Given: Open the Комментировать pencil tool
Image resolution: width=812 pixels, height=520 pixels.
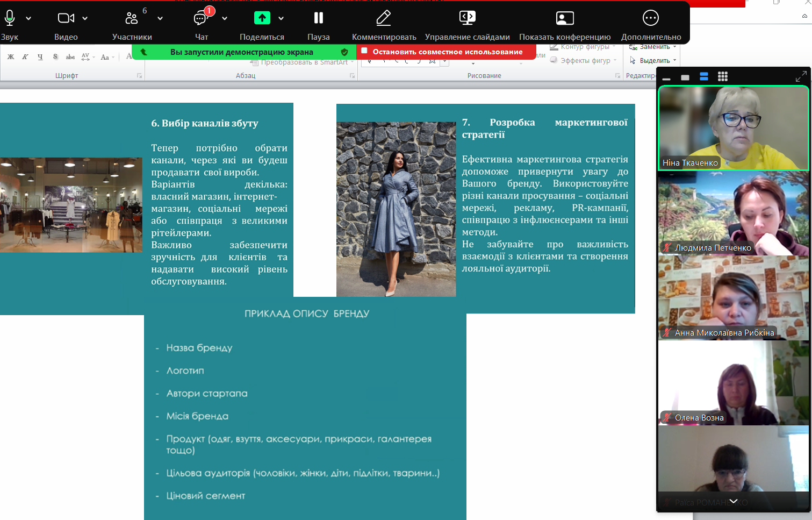Looking at the screenshot, I should [x=384, y=18].
